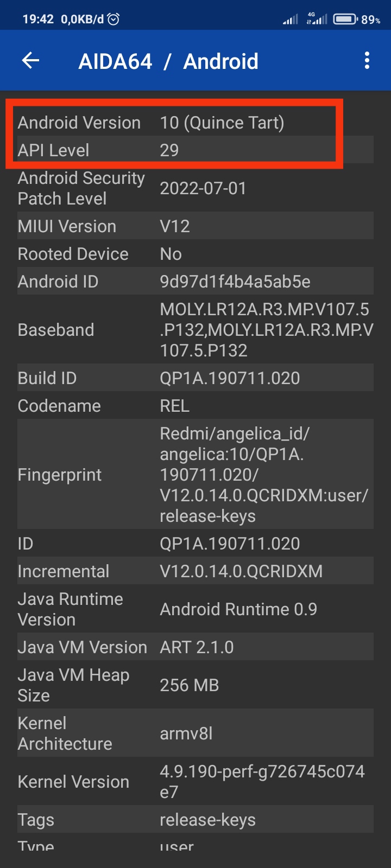
Task: Tap the battery icon in status bar
Action: [345, 20]
